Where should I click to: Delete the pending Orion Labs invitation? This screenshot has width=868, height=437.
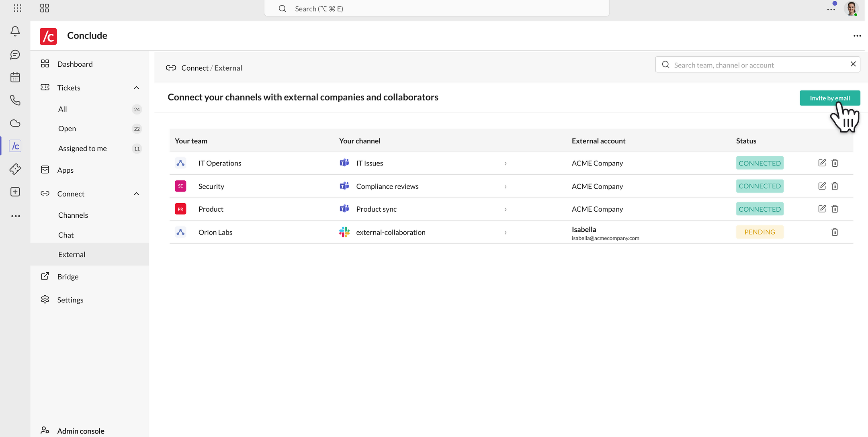[x=835, y=232]
